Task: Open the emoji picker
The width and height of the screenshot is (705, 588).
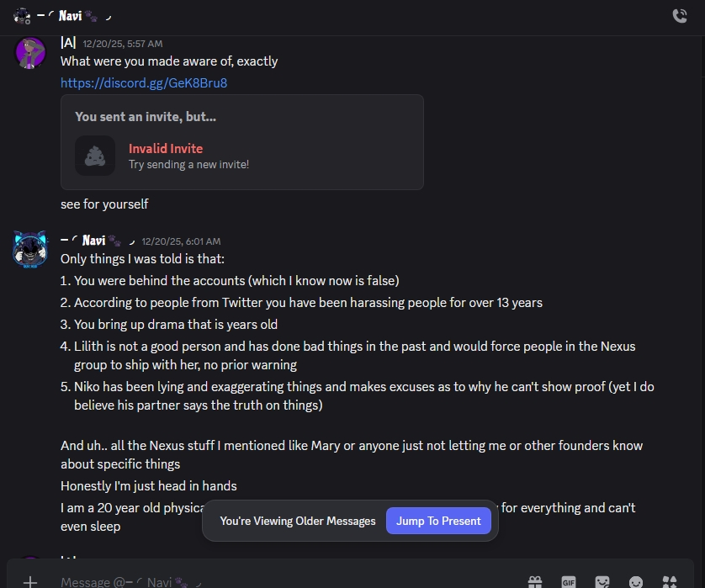Action: tap(636, 581)
